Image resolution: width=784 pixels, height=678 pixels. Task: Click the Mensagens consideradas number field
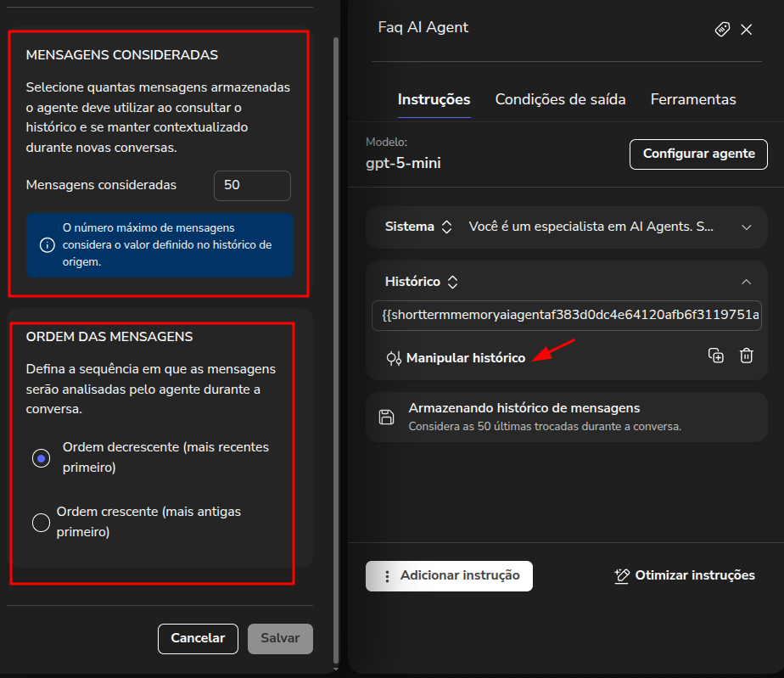point(252,185)
